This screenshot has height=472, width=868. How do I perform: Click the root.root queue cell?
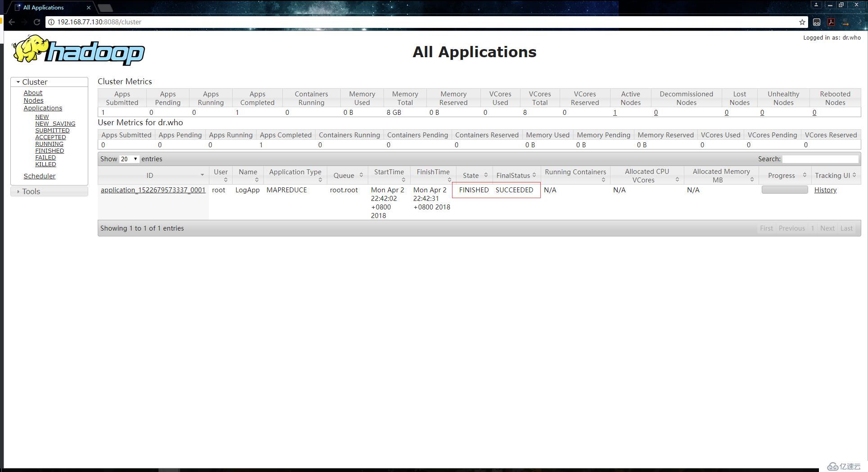344,190
